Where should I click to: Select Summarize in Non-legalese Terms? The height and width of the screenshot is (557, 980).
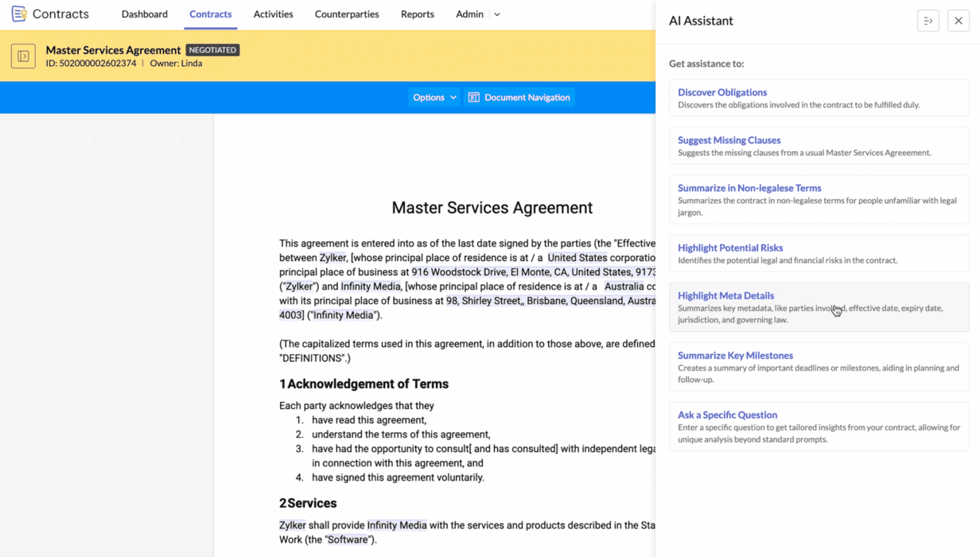point(819,200)
